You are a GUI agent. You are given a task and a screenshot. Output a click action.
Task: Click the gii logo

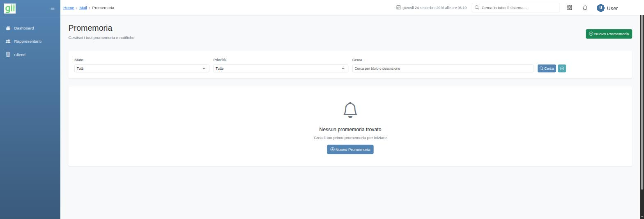10,8
